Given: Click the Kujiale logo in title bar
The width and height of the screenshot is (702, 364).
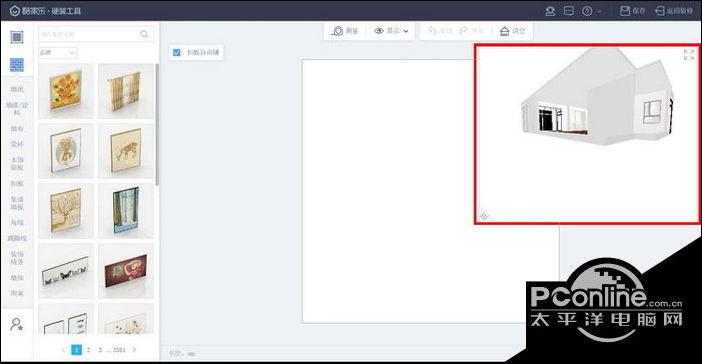Looking at the screenshot, I should (15, 11).
